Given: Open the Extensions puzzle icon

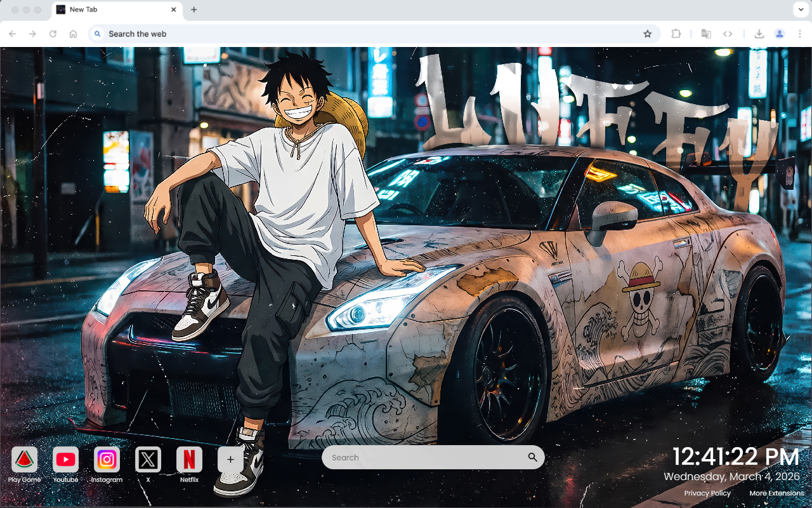Looking at the screenshot, I should pos(676,34).
